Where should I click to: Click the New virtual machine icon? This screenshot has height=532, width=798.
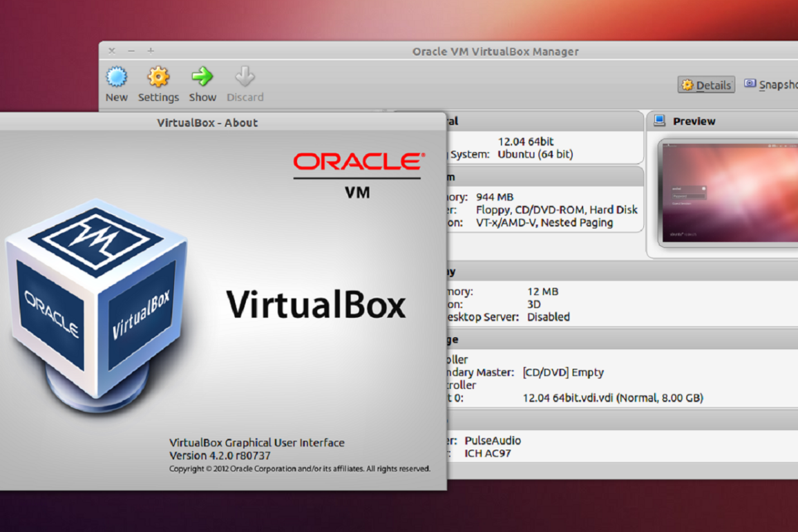116,77
